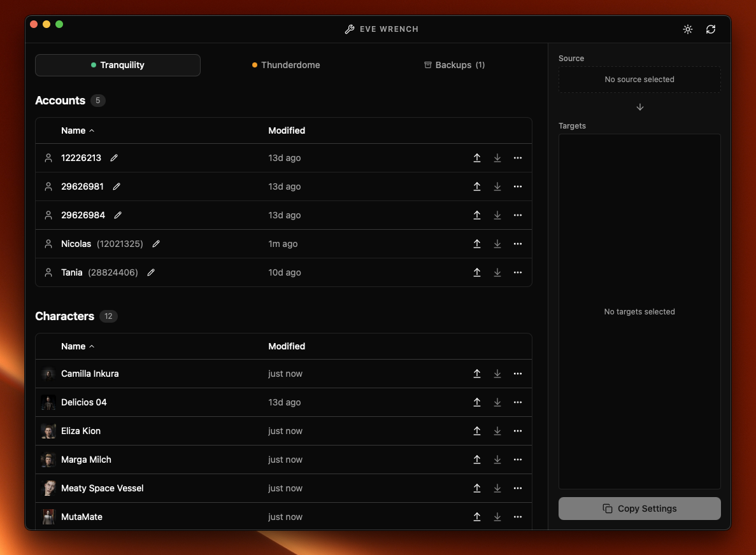Click the Marga Milch character name
Viewport: 756px width, 555px height.
(87, 460)
